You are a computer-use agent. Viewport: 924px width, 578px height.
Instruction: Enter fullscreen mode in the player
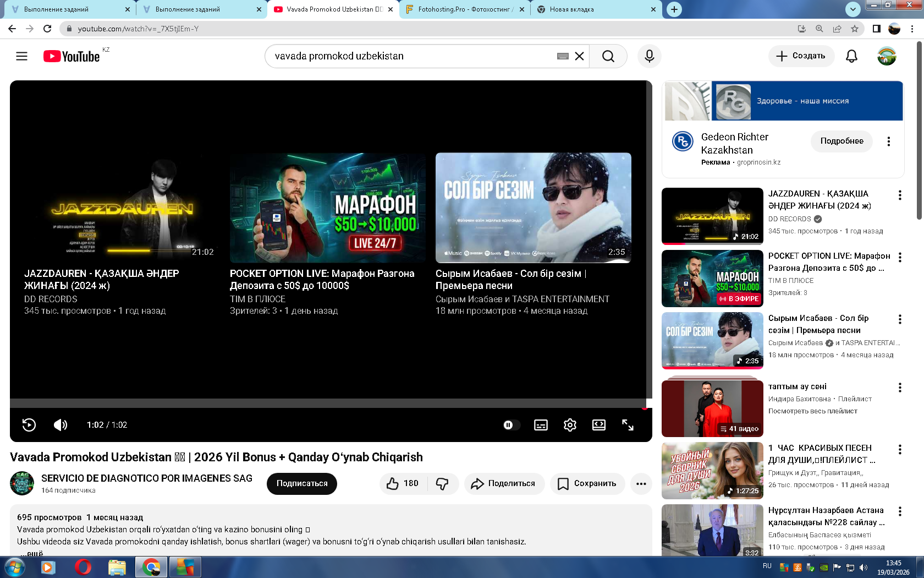click(628, 425)
